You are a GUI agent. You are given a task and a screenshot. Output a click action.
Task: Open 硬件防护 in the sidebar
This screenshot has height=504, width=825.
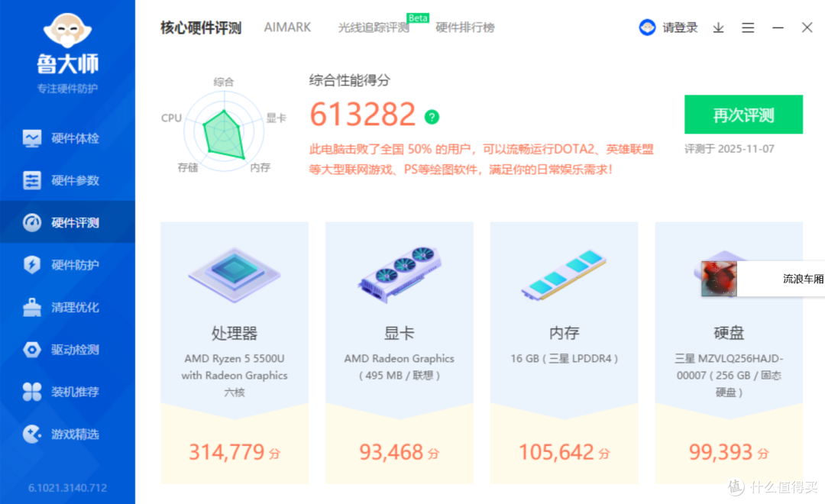point(67,265)
